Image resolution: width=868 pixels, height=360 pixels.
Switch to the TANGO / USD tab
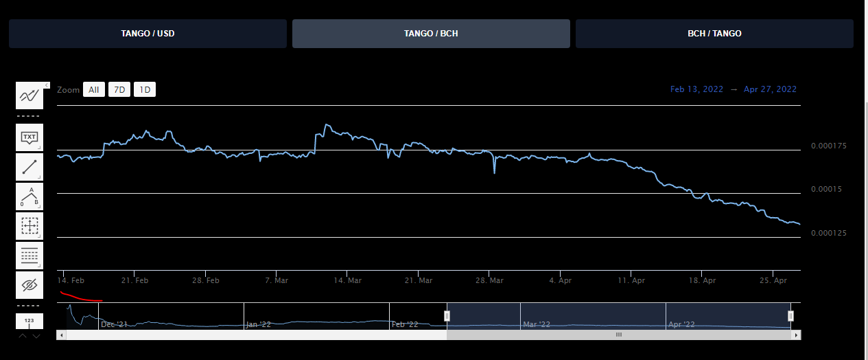pos(148,33)
